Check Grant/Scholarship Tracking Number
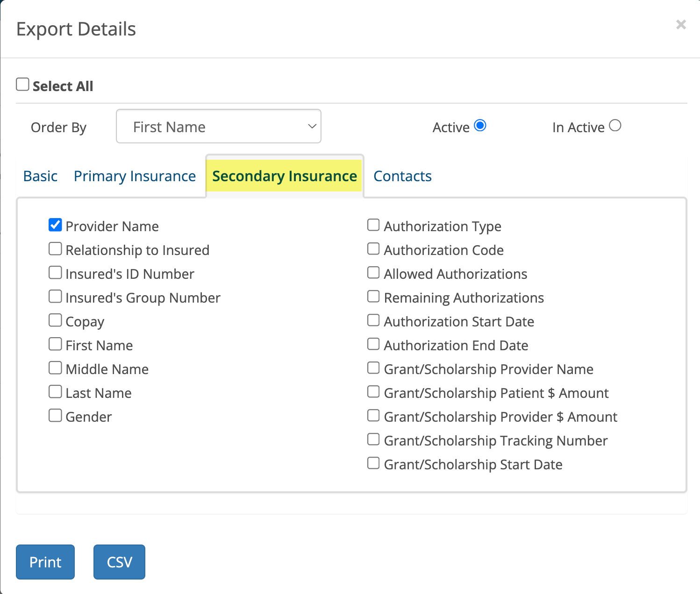 tap(373, 439)
